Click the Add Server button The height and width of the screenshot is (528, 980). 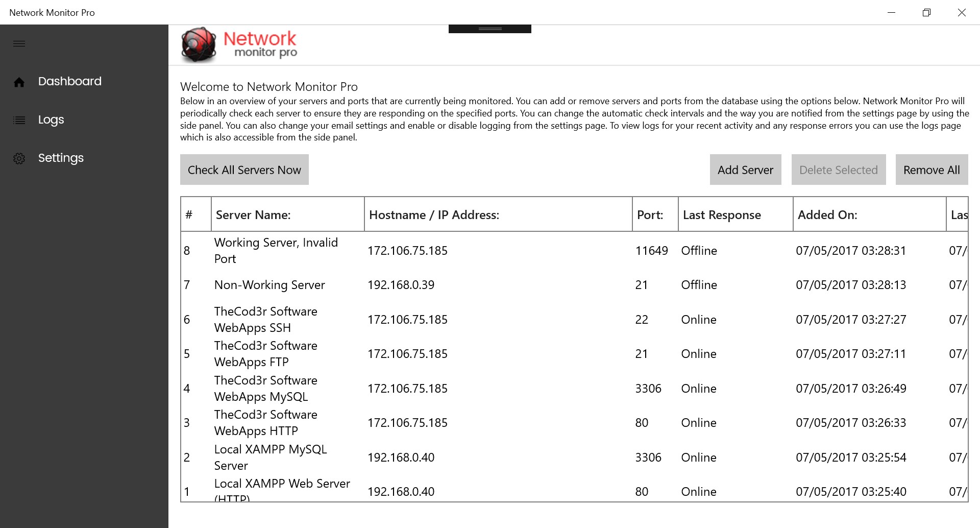(745, 170)
